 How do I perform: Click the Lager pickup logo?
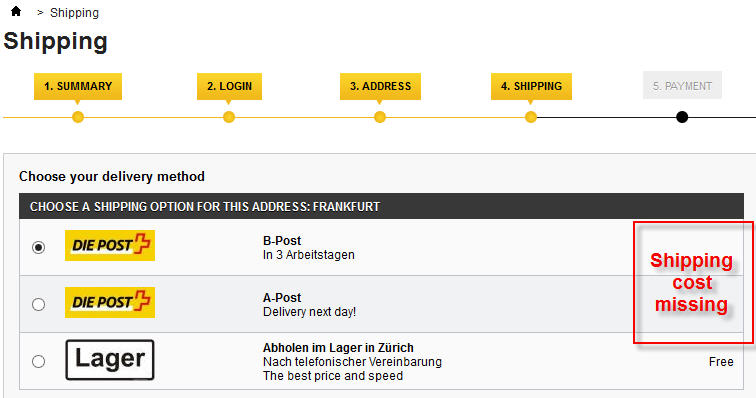[x=110, y=360]
